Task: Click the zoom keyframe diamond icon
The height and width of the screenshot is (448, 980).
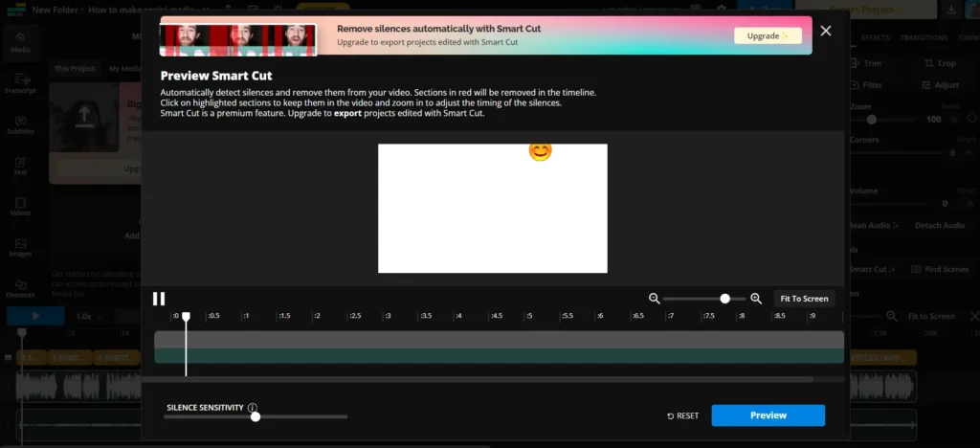Action: (x=971, y=118)
